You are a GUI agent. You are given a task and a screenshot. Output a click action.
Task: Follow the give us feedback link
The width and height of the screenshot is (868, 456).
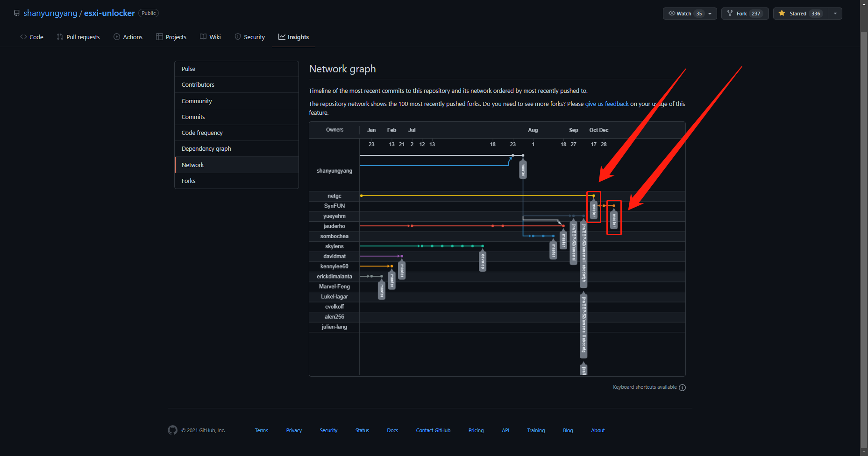tap(607, 104)
